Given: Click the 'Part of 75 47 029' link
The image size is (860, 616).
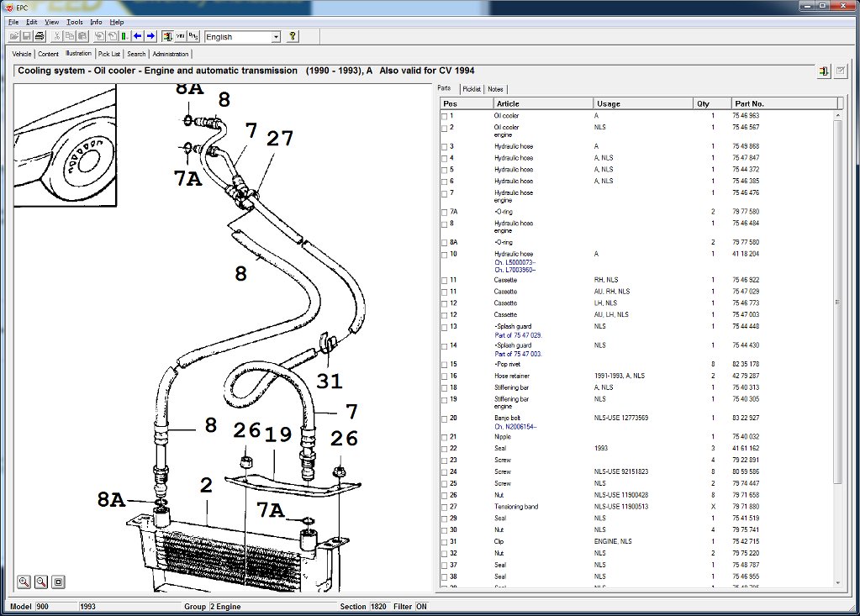Looking at the screenshot, I should click(x=518, y=335).
